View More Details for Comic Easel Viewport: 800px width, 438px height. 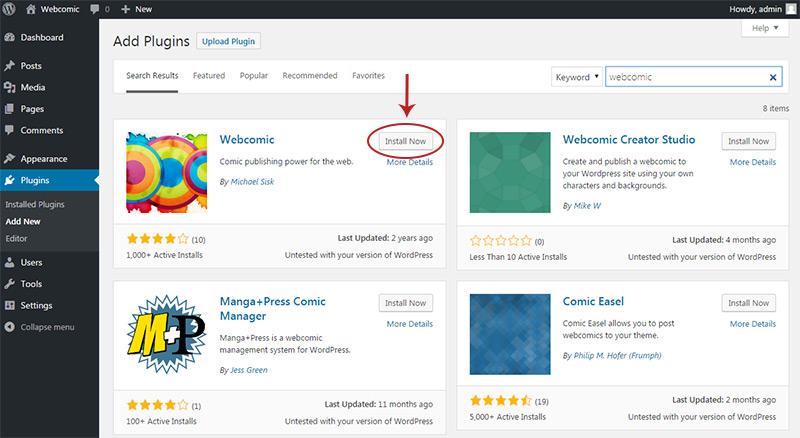coord(753,324)
